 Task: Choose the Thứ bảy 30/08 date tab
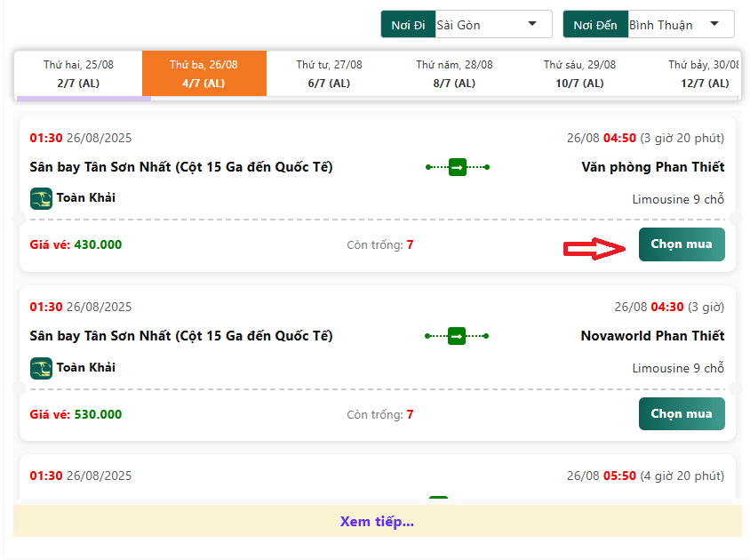point(702,74)
